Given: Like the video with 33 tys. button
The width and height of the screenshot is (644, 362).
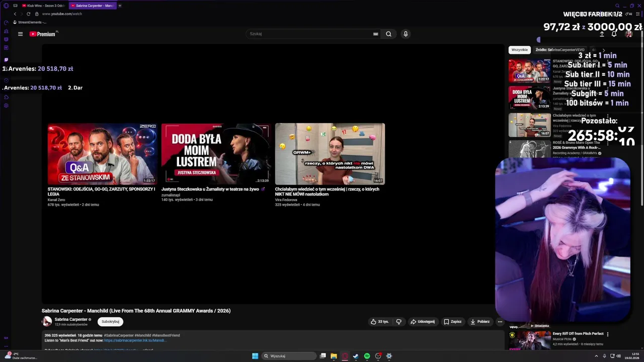Looking at the screenshot, I should 380,322.
